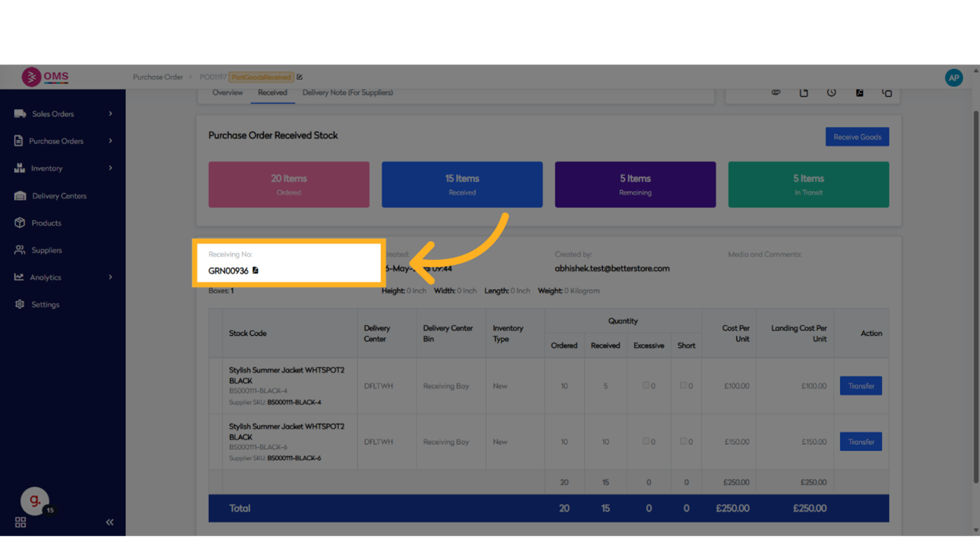Export the purchase order as PDF
Image resolution: width=980 pixels, height=551 pixels.
(x=859, y=93)
